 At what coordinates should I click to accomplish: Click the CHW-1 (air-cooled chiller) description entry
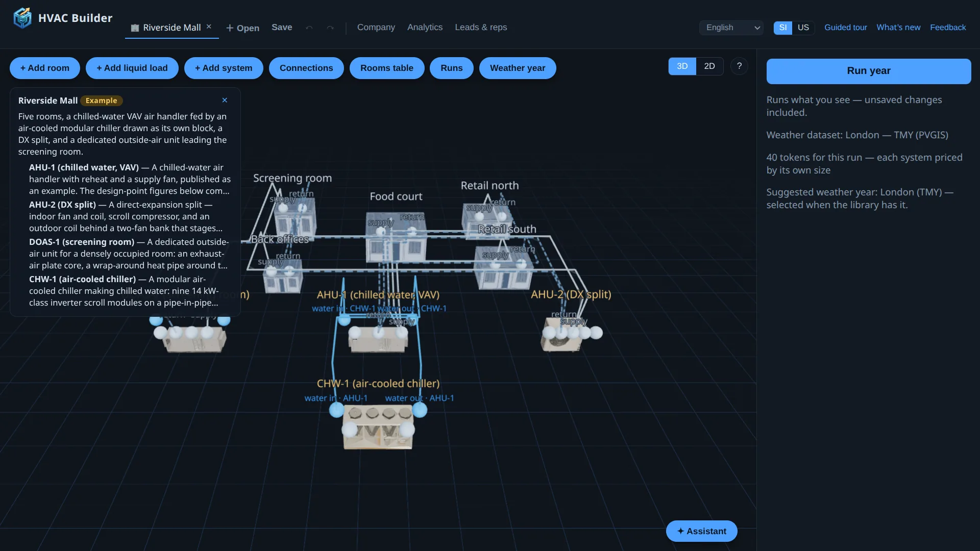(130, 291)
